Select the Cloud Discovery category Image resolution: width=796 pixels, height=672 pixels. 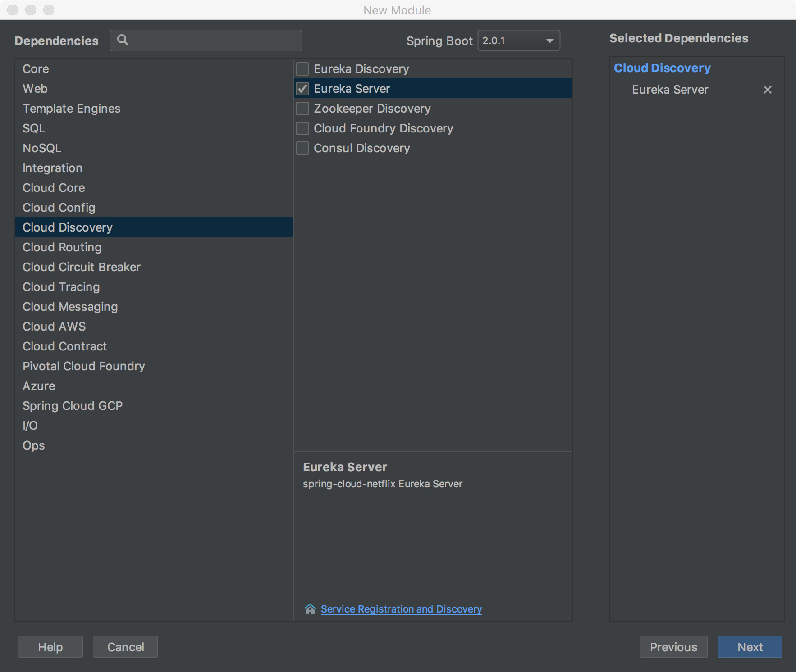pos(154,227)
